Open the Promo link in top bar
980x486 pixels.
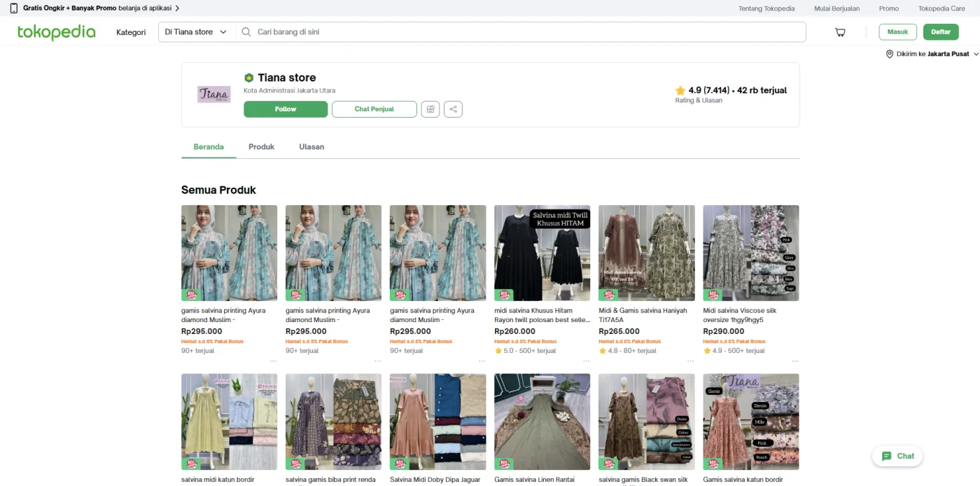pyautogui.click(x=889, y=8)
